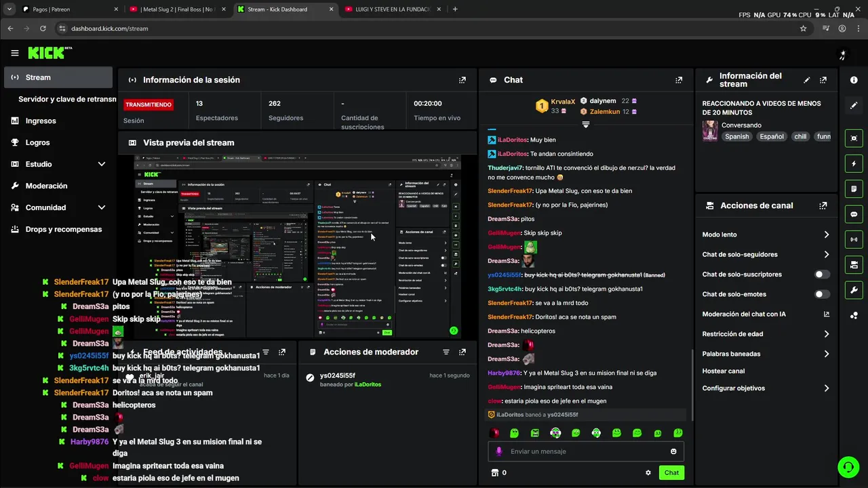Reload the page
The width and height of the screenshot is (868, 488).
click(x=43, y=28)
